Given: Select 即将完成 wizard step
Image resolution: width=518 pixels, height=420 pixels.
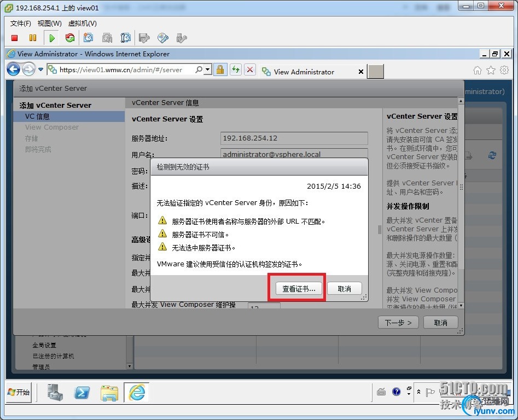Looking at the screenshot, I should coord(38,149).
